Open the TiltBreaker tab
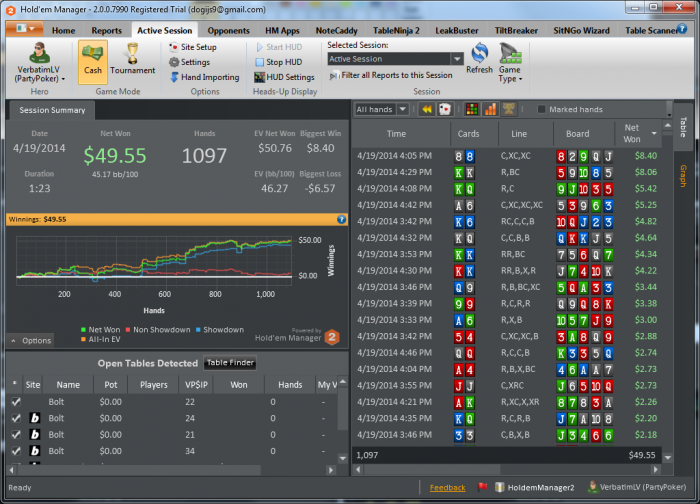 516,30
